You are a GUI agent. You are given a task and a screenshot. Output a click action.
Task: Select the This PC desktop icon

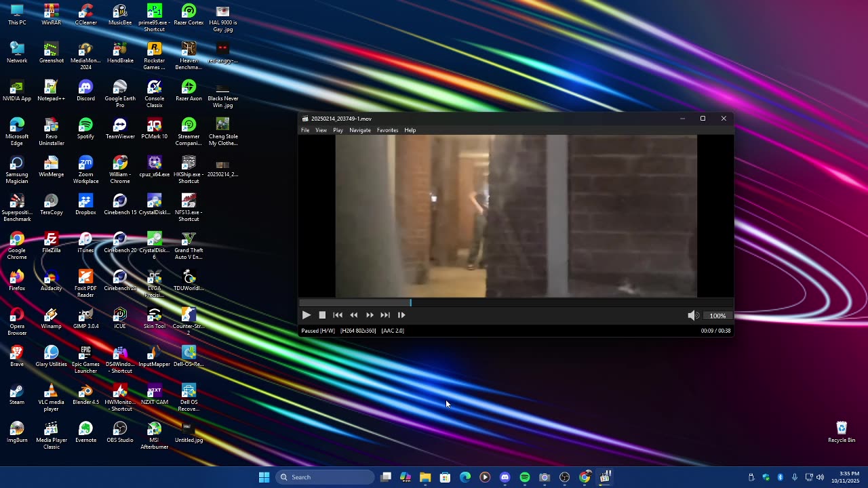pyautogui.click(x=17, y=15)
